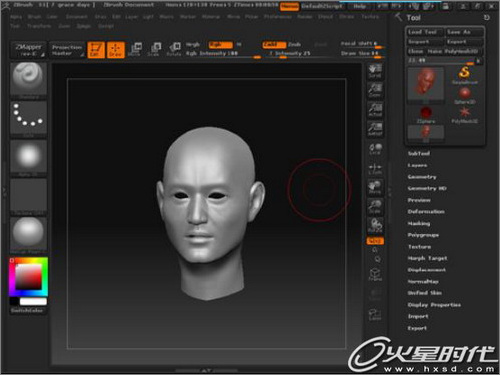
Task: Click the AAHalf antialiased half-size icon
Action: click(375, 129)
